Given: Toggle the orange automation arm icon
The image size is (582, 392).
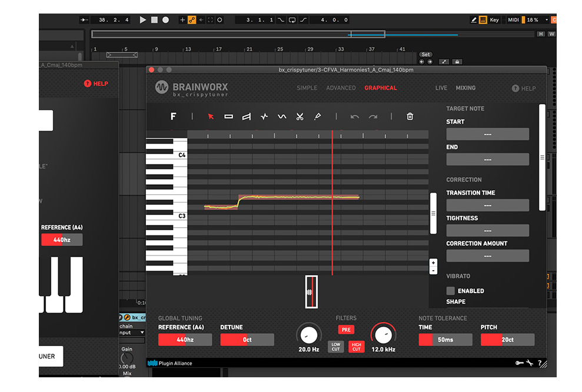Looking at the screenshot, I should coord(191,20).
